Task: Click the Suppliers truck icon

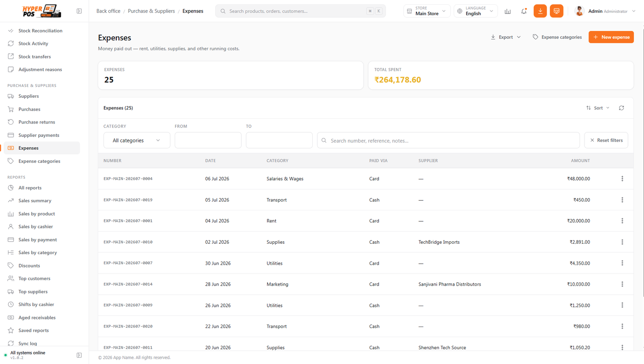Action: (11, 96)
